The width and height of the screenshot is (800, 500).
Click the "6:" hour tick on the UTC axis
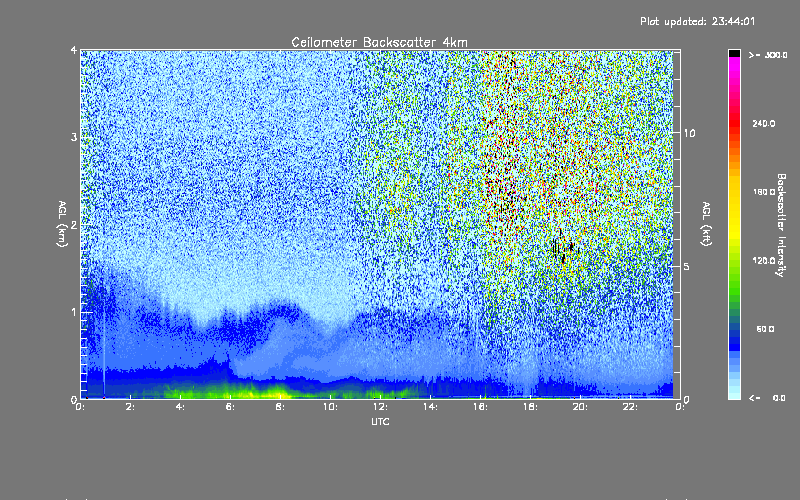point(231,407)
